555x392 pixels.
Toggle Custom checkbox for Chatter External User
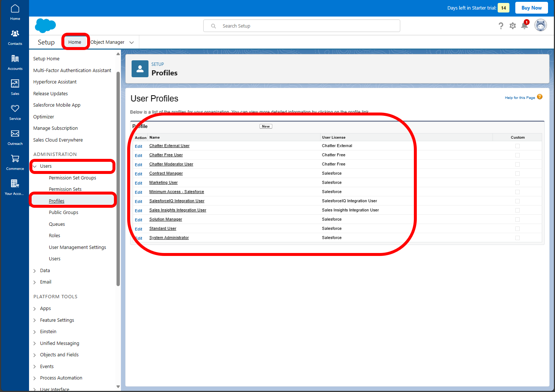[x=518, y=146]
